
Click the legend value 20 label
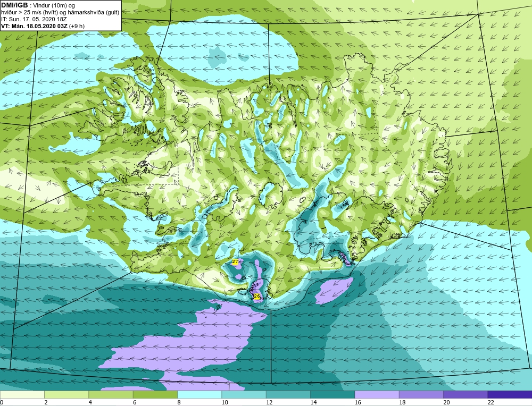point(446,402)
